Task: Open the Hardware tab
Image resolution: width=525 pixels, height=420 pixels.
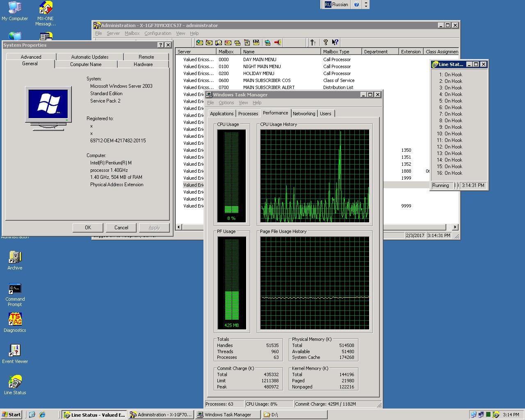Action: 143,64
